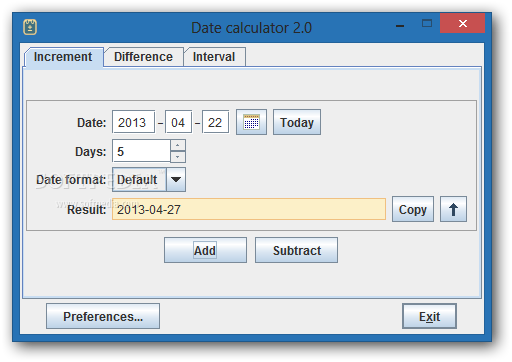Click the "Days:" label
The width and height of the screenshot is (512, 362).
tap(90, 152)
